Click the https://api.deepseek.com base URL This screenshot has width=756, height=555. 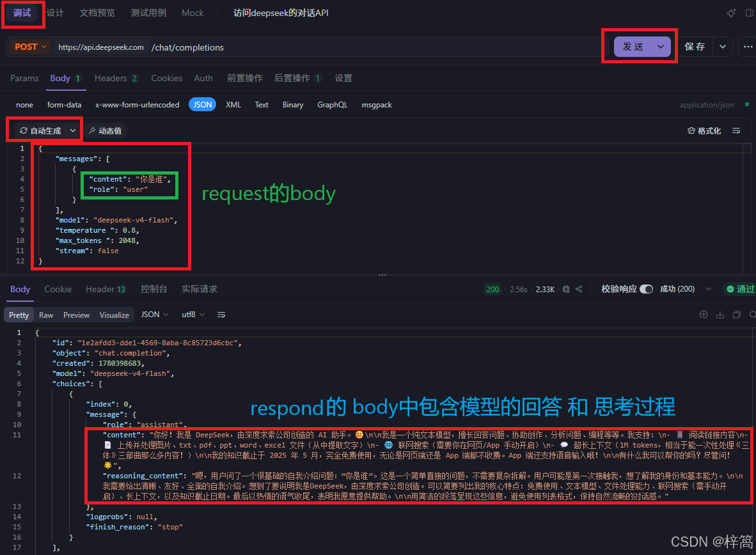[101, 47]
